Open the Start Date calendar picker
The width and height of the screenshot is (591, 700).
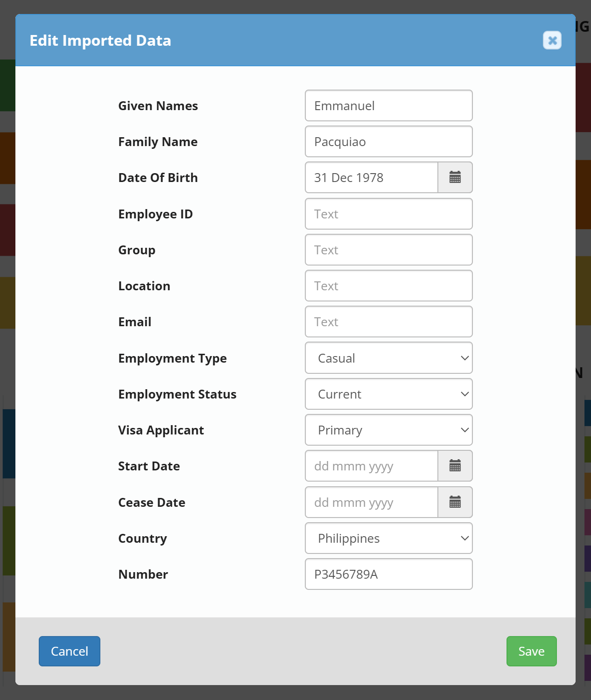(x=455, y=466)
